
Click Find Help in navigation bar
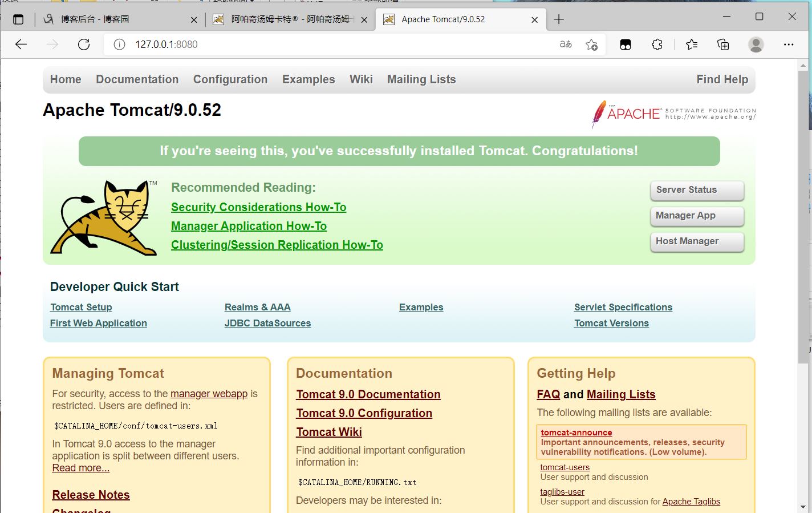722,79
